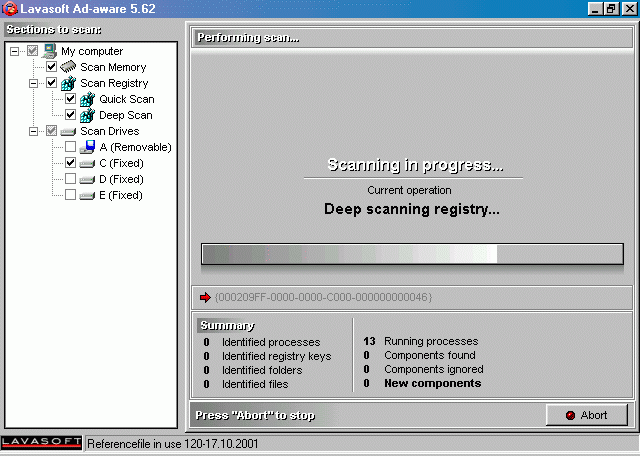
Task: Select the D (Fixed) label
Action: click(121, 179)
